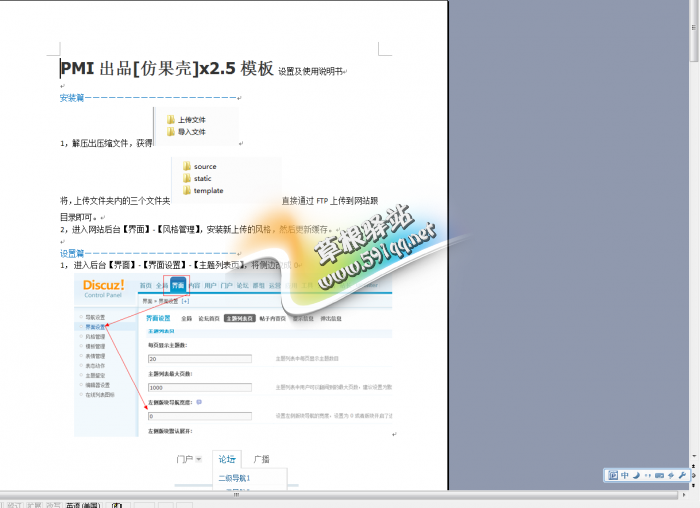Select the embedded Discuz! Control Panel screenshot
Image resolution: width=700 pixels, height=508 pixels.
point(233,356)
